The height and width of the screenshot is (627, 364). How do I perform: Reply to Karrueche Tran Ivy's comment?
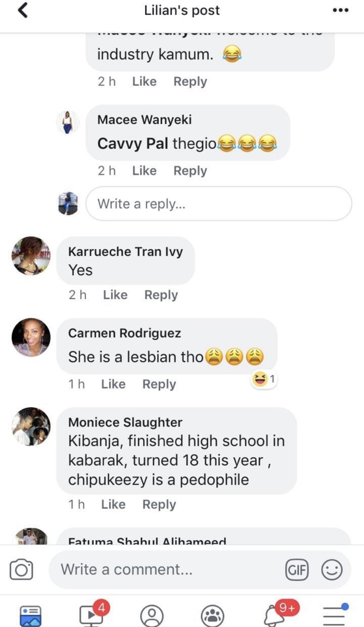point(161,295)
